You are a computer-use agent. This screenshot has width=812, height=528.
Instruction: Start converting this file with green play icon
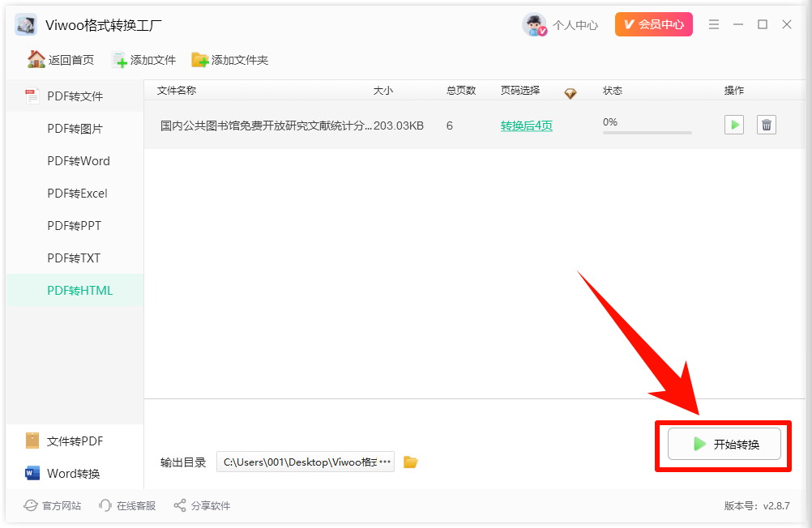(734, 125)
